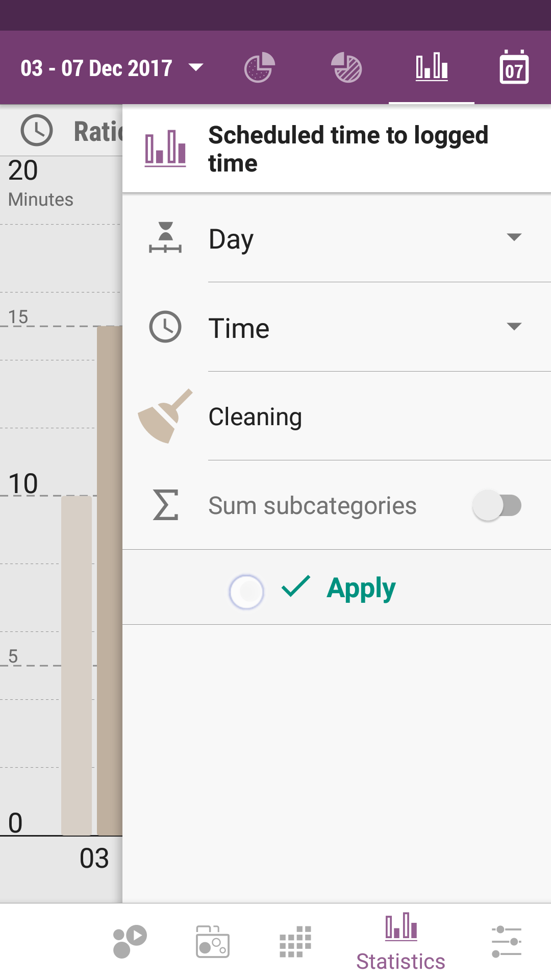Open the dotted pie chart view
This screenshot has height=980, width=551.
point(260,68)
